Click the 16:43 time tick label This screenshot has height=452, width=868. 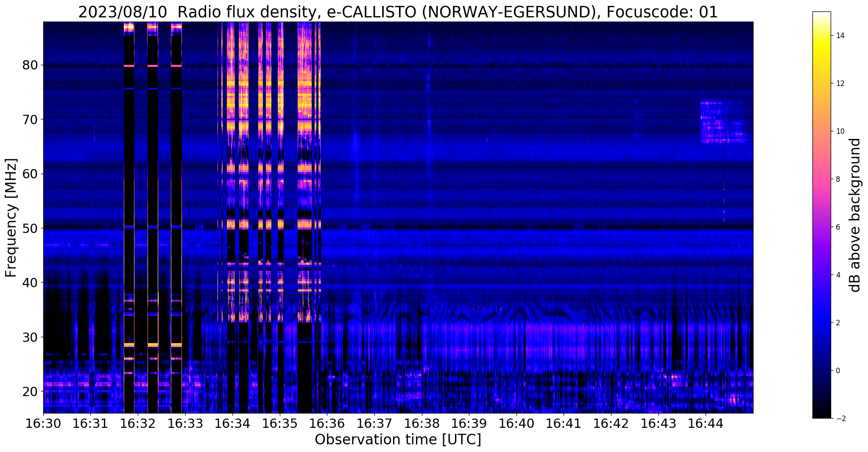pos(659,424)
